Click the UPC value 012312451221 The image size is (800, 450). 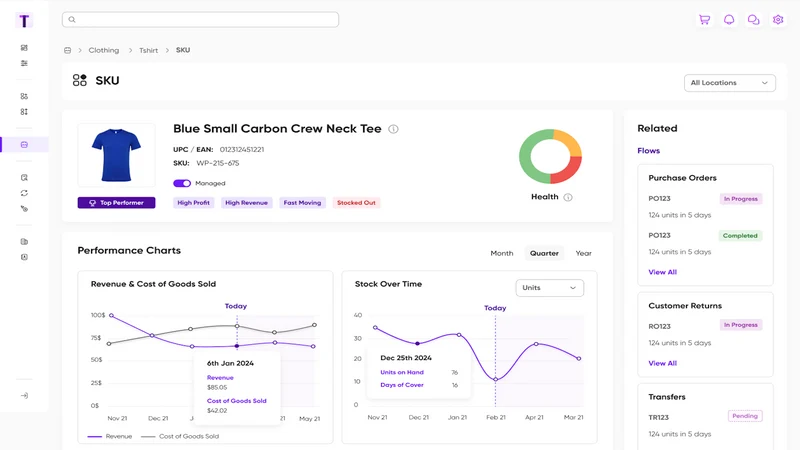(x=242, y=149)
